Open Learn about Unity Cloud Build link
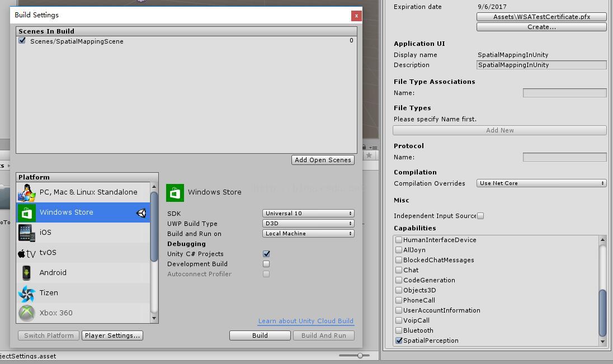 (x=306, y=321)
